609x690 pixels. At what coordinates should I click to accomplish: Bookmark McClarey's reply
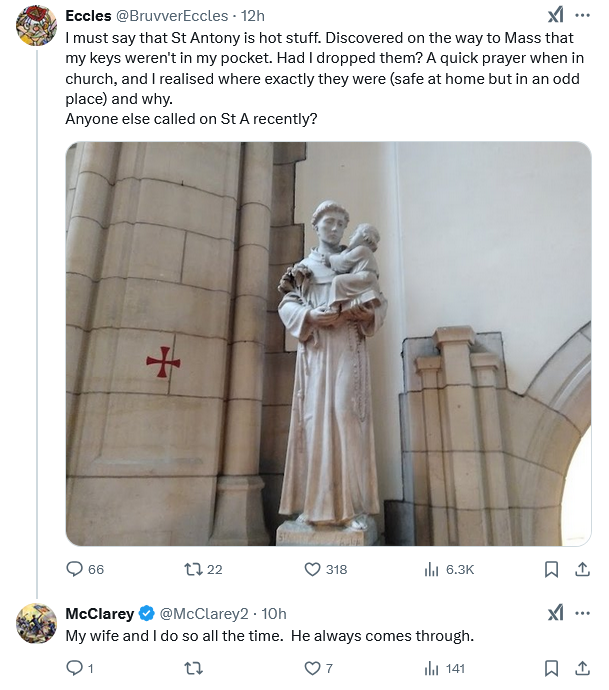click(x=550, y=668)
